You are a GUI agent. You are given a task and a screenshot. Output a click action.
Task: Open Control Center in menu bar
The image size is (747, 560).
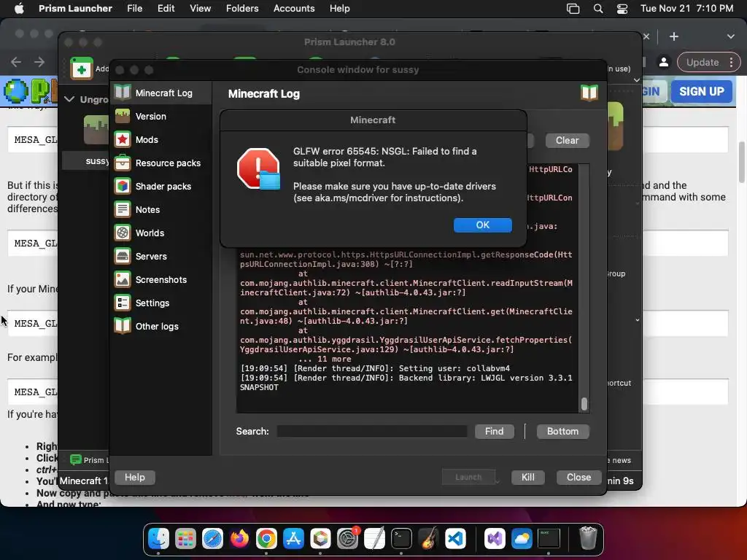[x=622, y=9]
